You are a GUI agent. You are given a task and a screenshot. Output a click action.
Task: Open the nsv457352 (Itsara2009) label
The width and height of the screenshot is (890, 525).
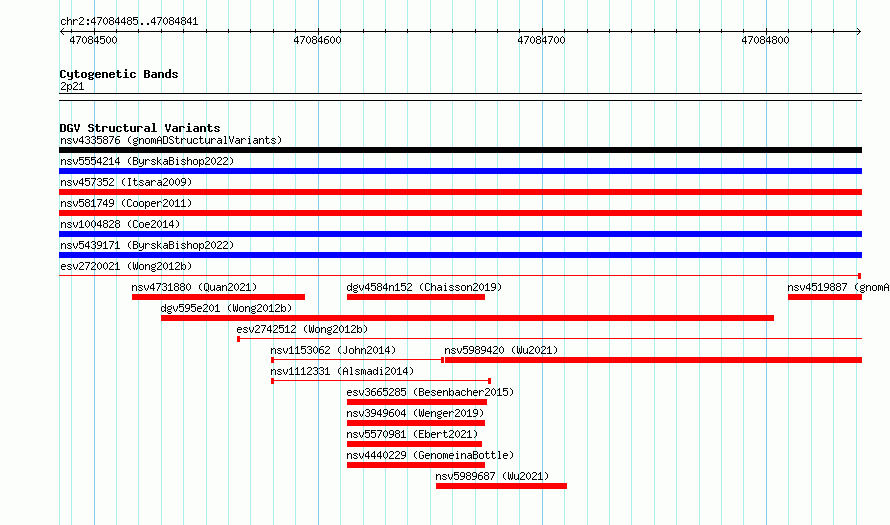coord(126,182)
